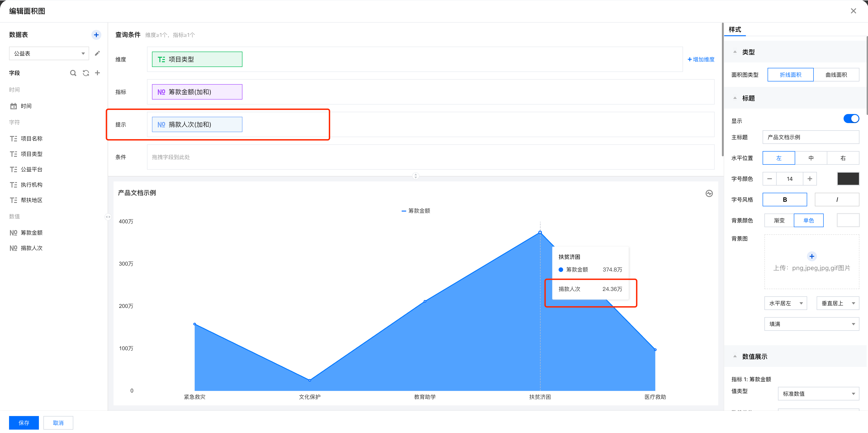Click the chart icon beside the chart title
This screenshot has width=868, height=433.
[x=709, y=193]
